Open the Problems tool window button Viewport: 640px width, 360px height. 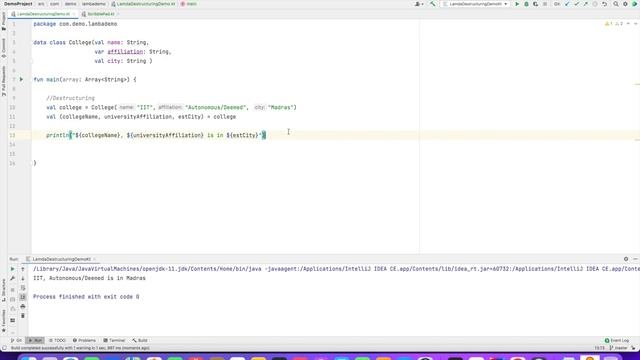click(84, 340)
